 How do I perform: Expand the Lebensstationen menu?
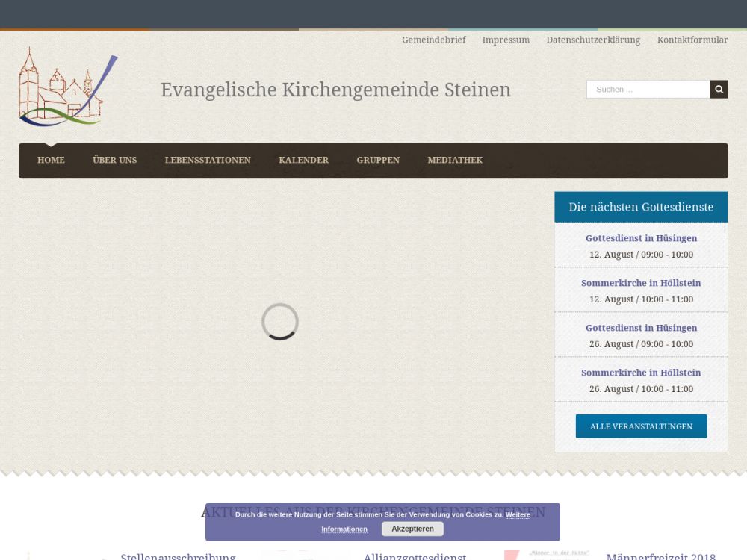click(208, 161)
